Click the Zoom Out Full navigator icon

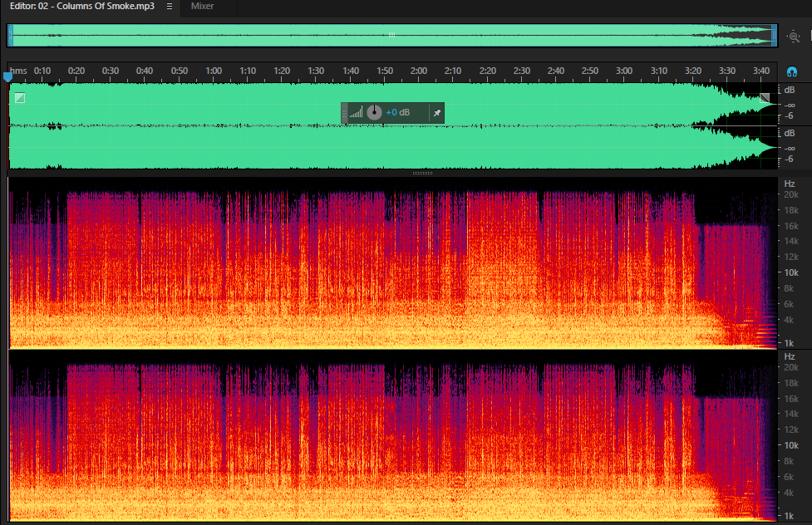point(794,37)
